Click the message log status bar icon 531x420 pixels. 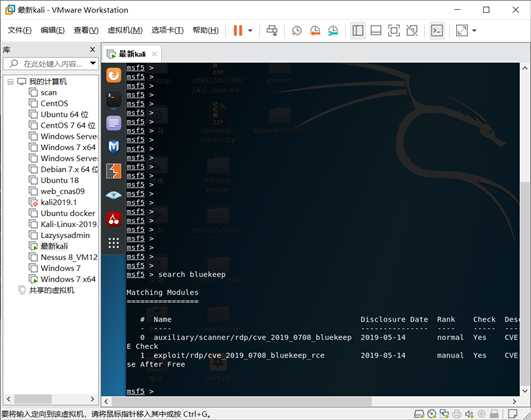[513, 414]
